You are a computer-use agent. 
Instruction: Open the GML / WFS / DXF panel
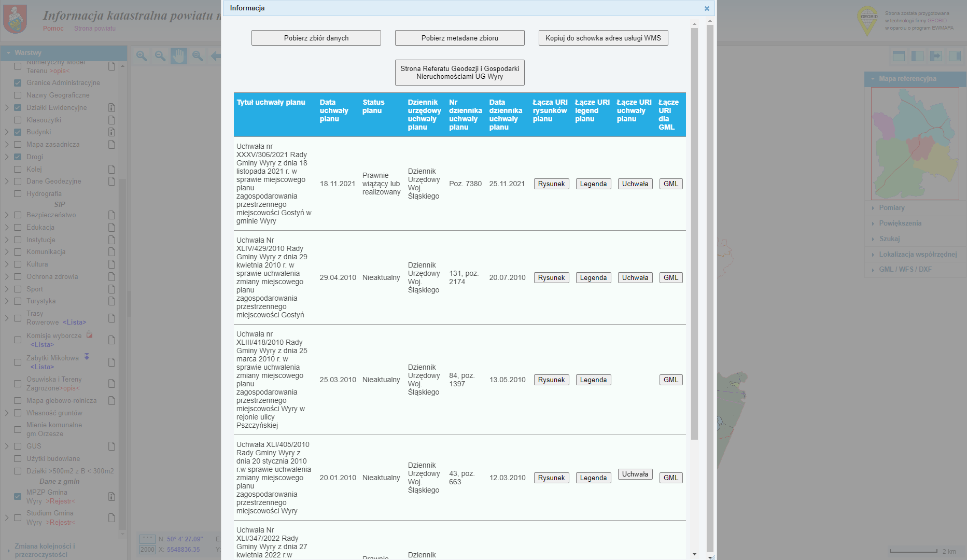click(905, 270)
